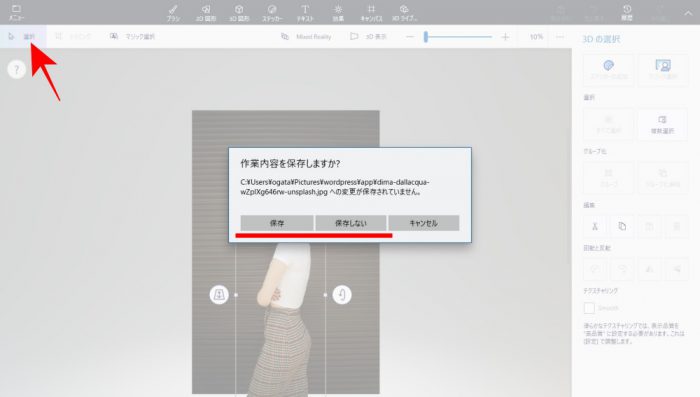Open the three-dot more options menu

(560, 37)
